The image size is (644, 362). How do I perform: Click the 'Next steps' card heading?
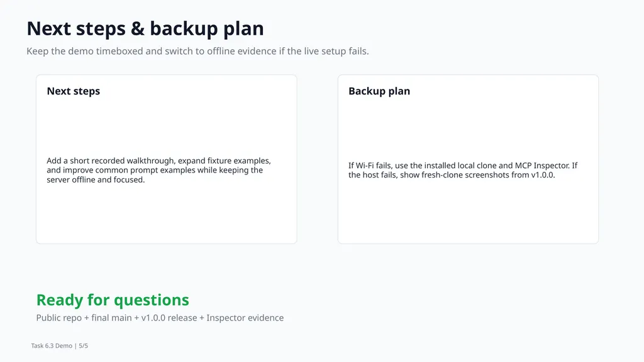(x=73, y=91)
